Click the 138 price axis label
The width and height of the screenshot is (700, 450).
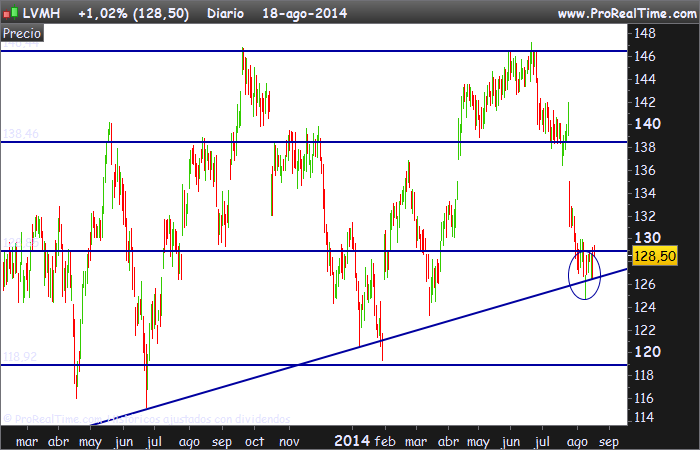[x=645, y=147]
